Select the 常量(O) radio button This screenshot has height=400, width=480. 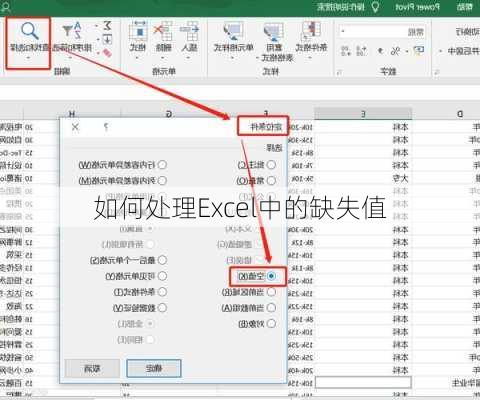271,181
